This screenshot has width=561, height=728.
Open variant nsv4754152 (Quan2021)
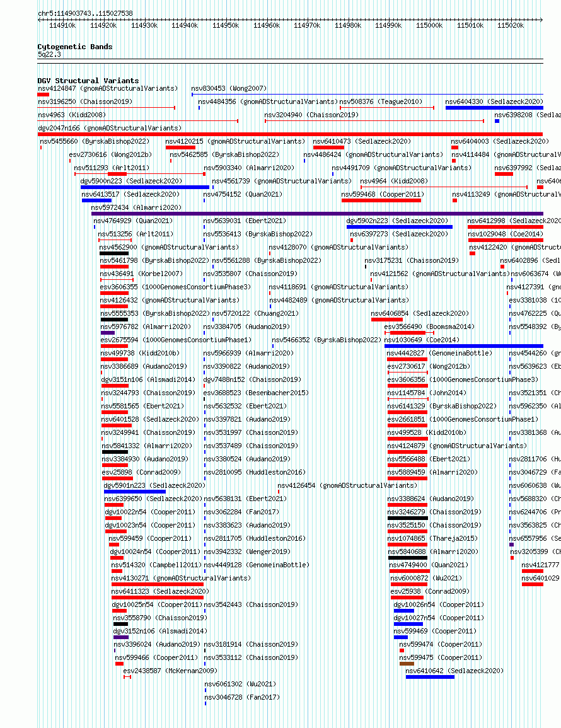[243, 194]
